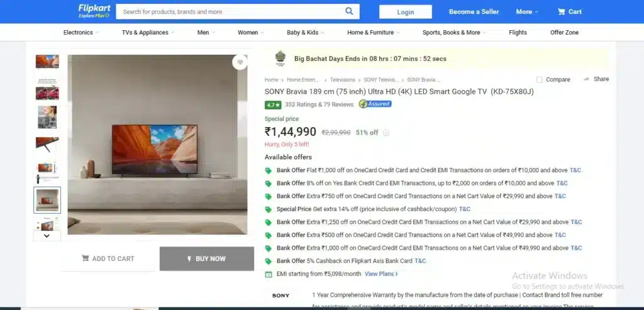Add product to wishlist with heart icon
This screenshot has height=310, width=644.
click(240, 62)
